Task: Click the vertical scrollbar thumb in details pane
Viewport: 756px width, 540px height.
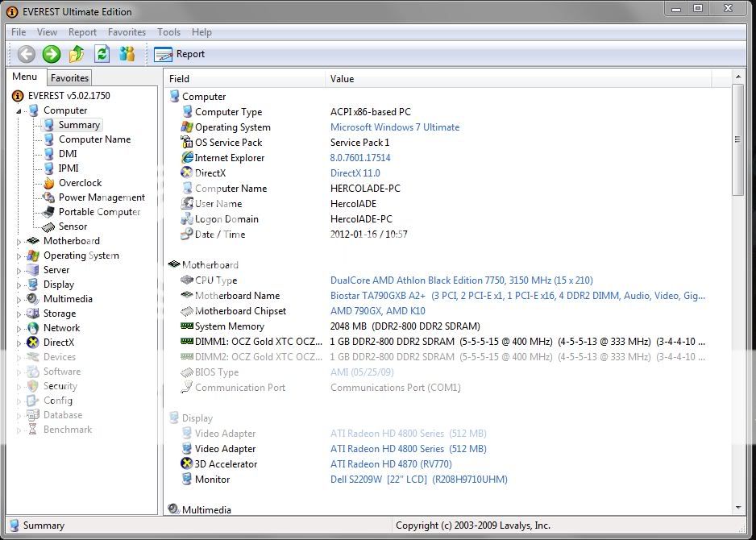Action: [x=738, y=139]
